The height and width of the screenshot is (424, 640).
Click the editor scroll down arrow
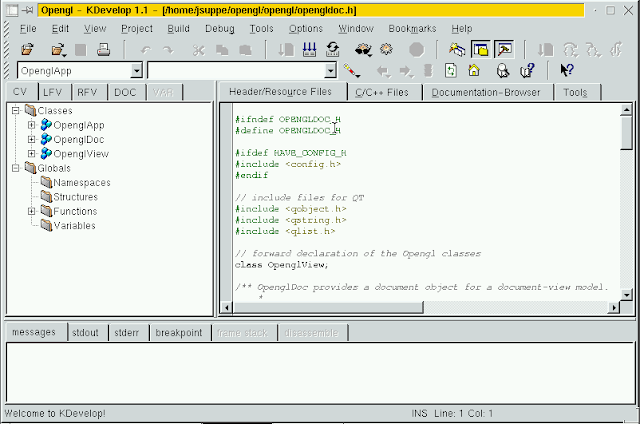click(627, 295)
